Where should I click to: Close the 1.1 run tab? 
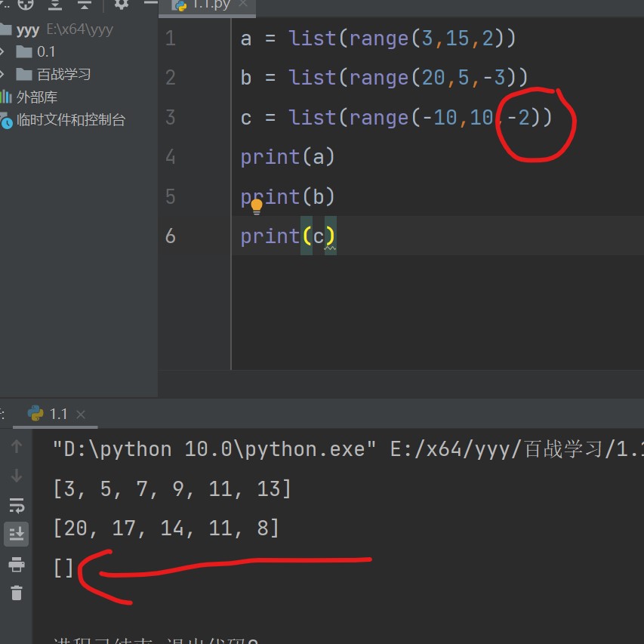[81, 414]
